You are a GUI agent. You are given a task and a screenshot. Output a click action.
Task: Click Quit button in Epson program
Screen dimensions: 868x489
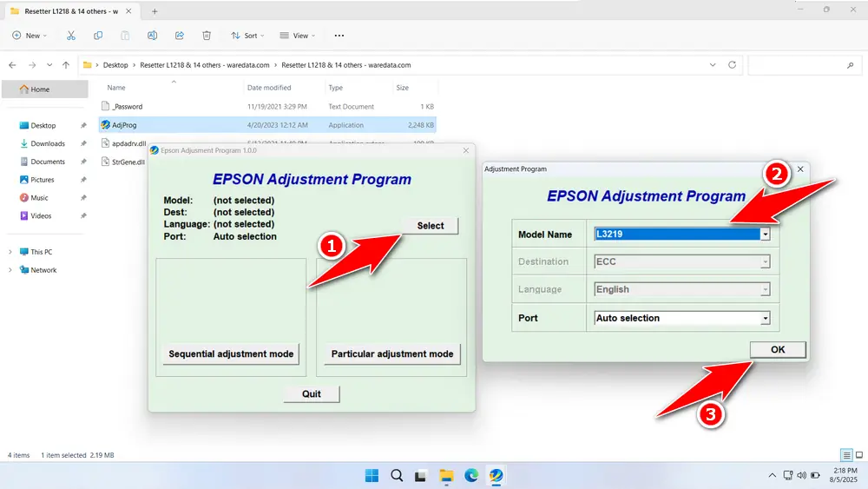pyautogui.click(x=311, y=393)
